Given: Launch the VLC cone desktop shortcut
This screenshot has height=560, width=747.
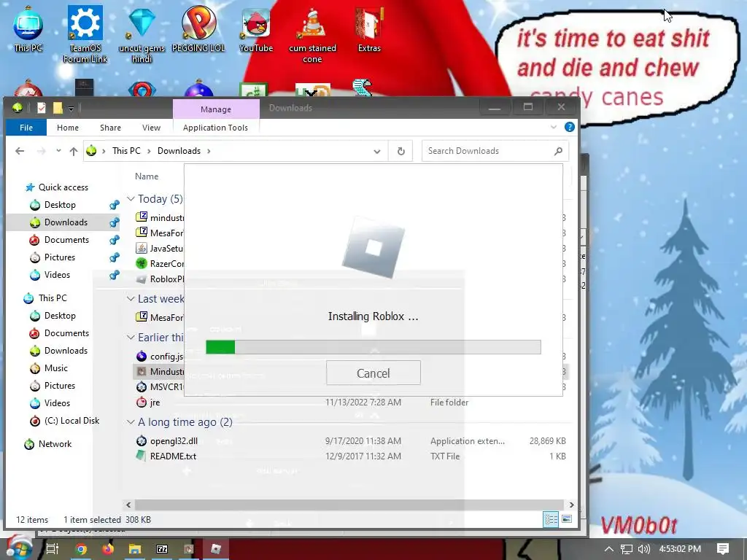Looking at the screenshot, I should tap(312, 34).
